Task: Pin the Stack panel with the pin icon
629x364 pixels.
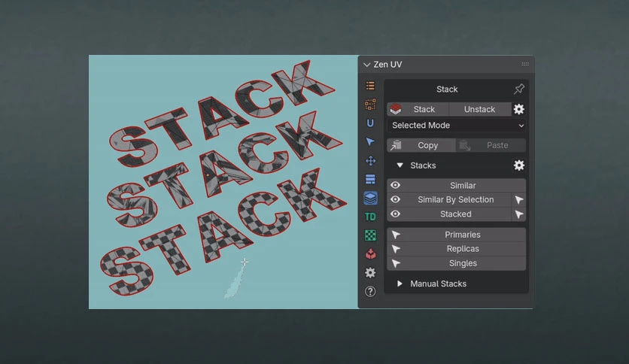Action: tap(519, 89)
